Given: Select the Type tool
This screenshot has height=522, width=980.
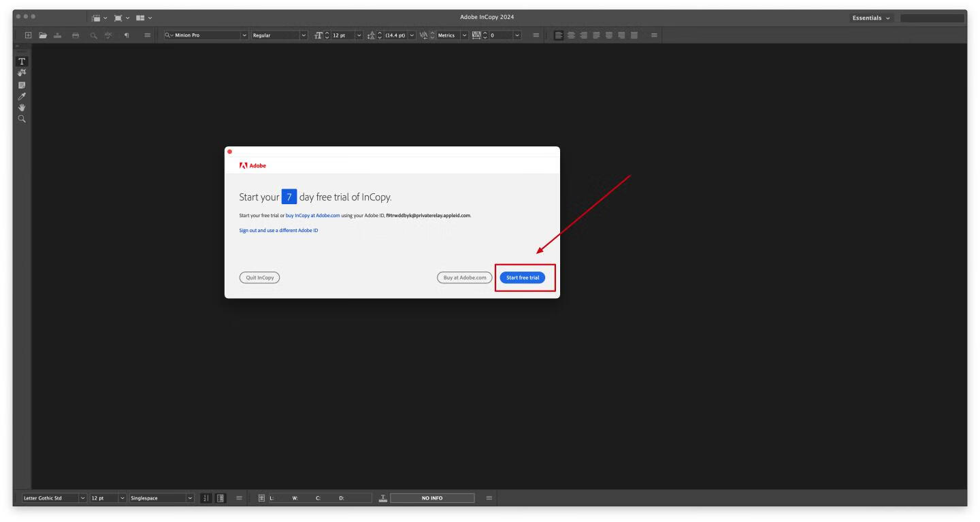Looking at the screenshot, I should coord(22,61).
